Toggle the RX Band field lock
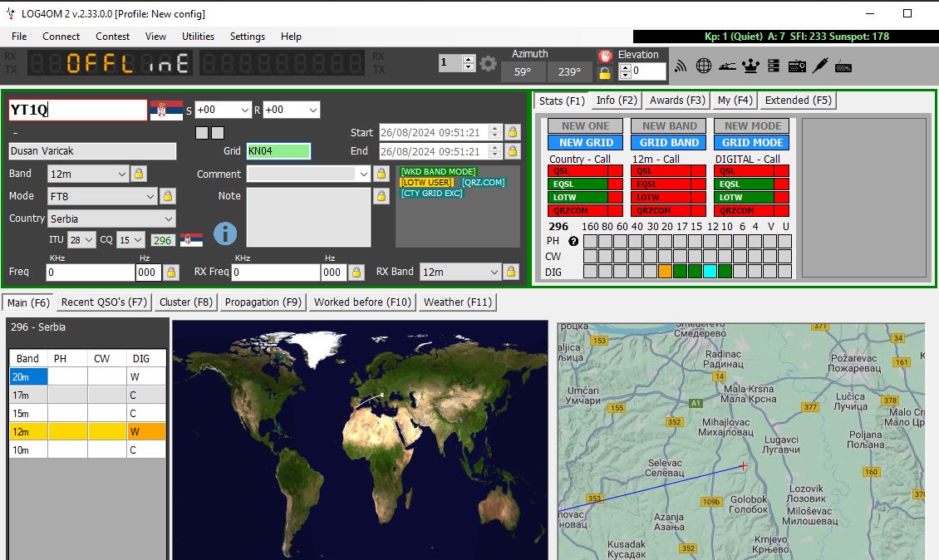Image resolution: width=939 pixels, height=560 pixels. point(511,272)
